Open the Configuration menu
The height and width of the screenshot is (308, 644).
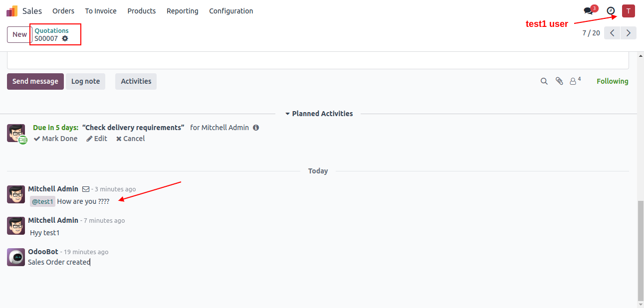tap(231, 11)
